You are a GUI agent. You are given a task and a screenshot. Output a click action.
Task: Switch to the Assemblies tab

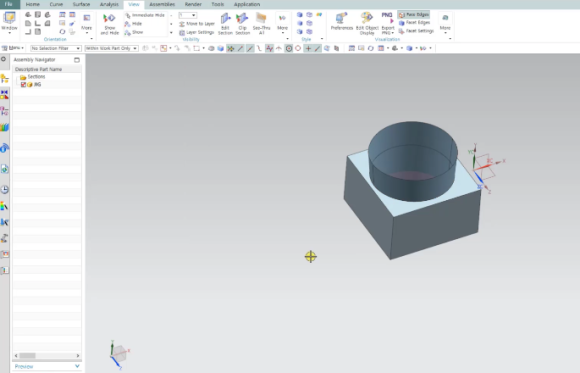[x=162, y=4]
